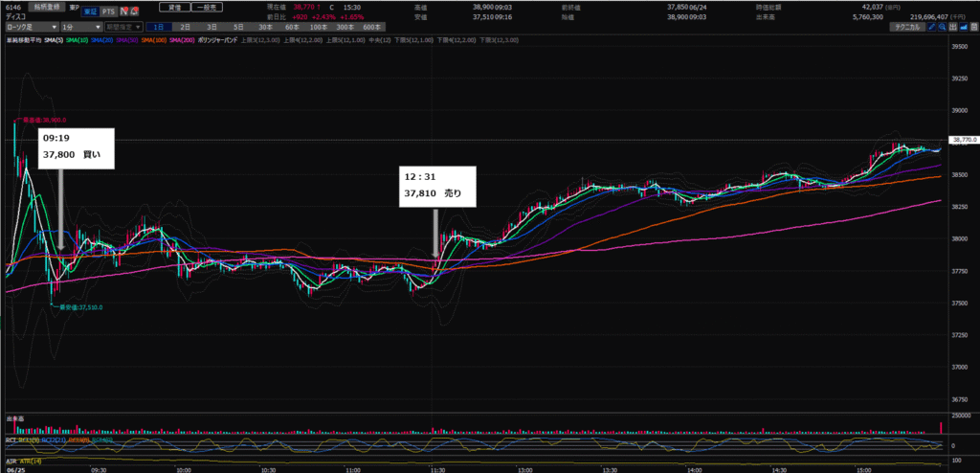Viewport: 980px width, 473px height.
Task: Click the 38,770.0 price tag on axis
Action: point(963,140)
